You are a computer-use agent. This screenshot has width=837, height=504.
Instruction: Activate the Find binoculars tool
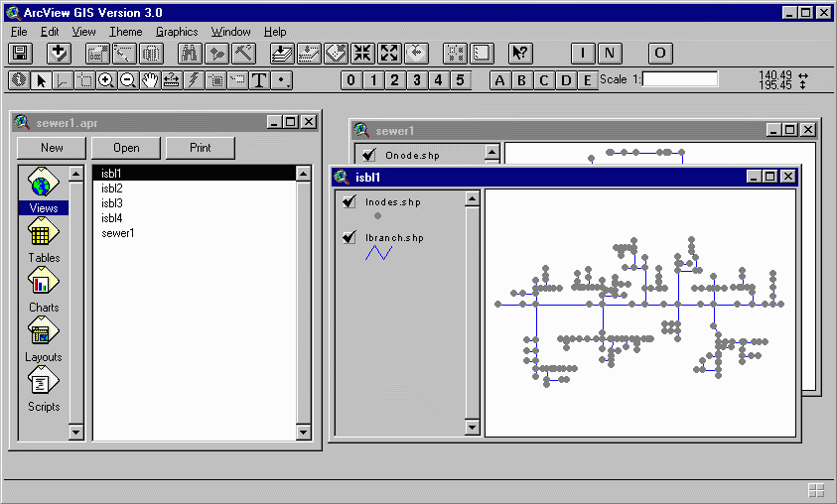point(190,54)
